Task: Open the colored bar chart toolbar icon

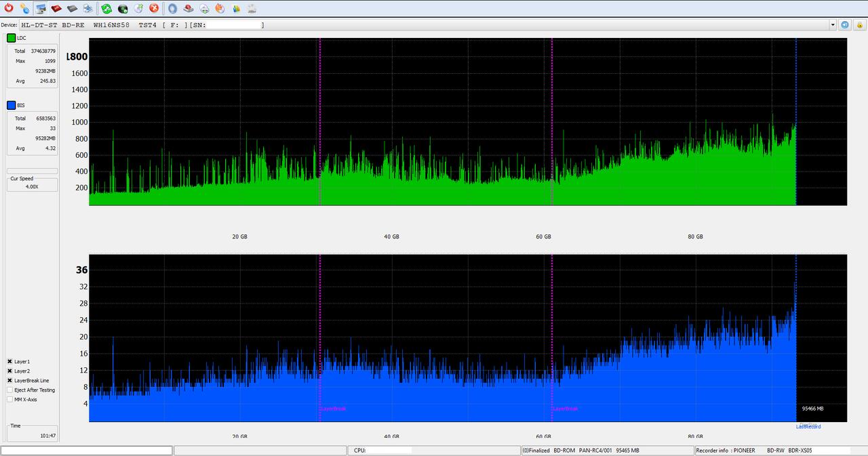Action: (236, 8)
